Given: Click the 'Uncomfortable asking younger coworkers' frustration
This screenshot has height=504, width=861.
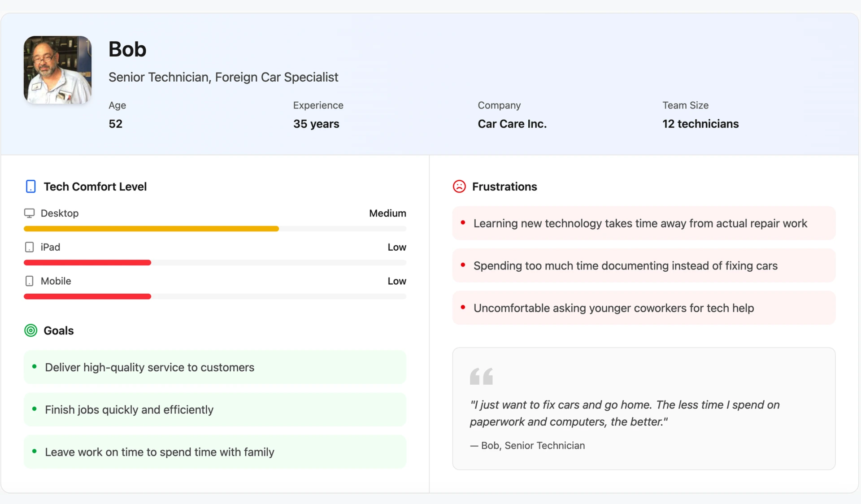Looking at the screenshot, I should 613,308.
